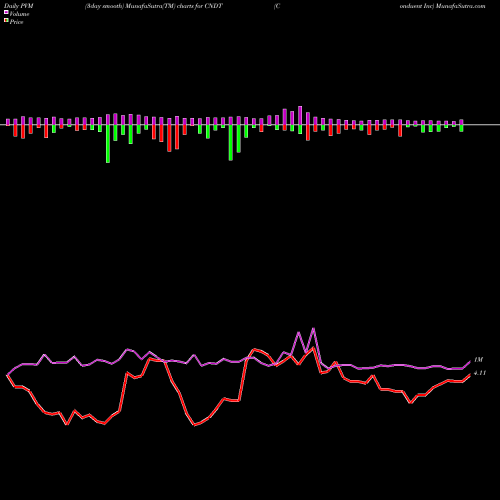The height and width of the screenshot is (500, 500).
Task: Select the 'Price' legend label
Action: (x=16, y=22)
